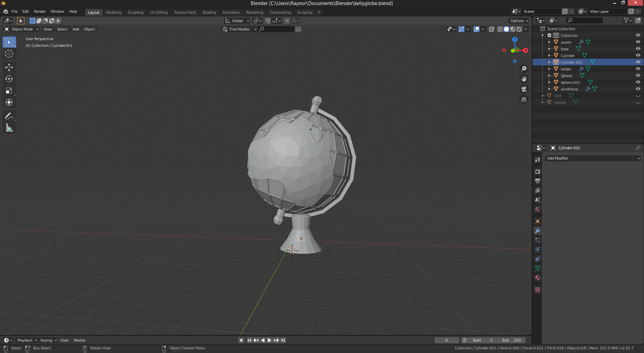The width and height of the screenshot is (644, 353).
Task: Open the Add Modifier dropdown
Action: point(593,158)
